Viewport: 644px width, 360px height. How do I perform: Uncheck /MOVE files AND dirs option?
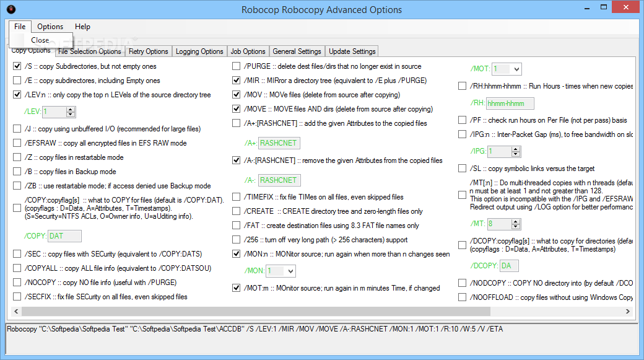coord(236,109)
